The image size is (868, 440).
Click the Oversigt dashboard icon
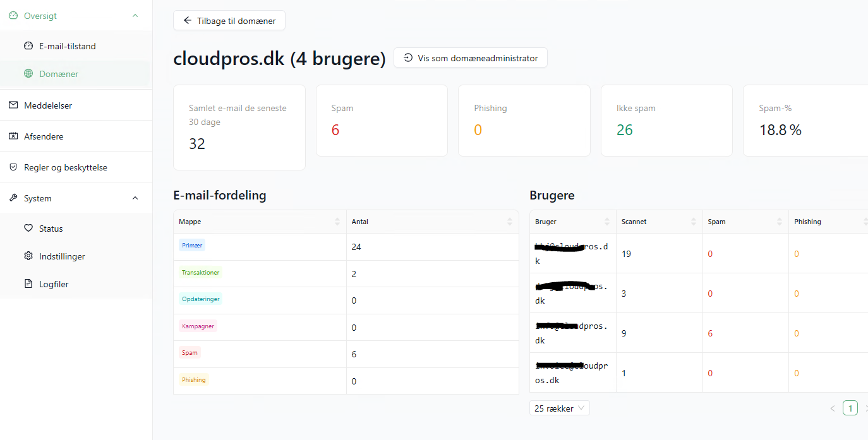[x=13, y=16]
